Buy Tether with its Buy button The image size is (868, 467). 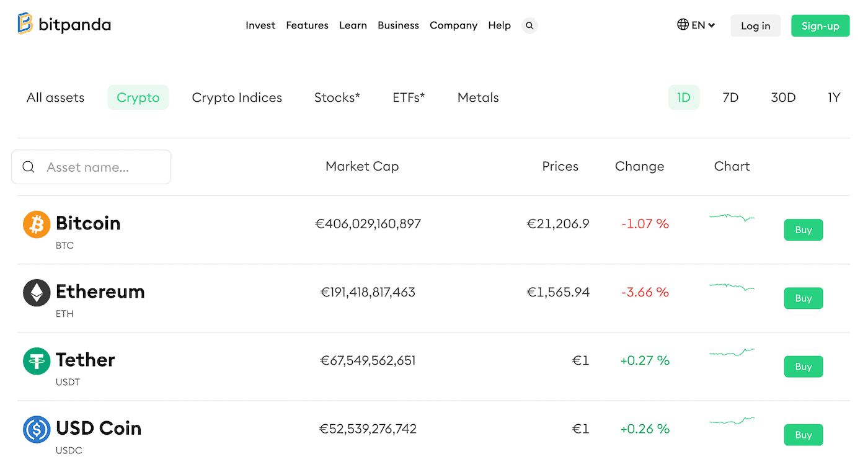(x=804, y=367)
